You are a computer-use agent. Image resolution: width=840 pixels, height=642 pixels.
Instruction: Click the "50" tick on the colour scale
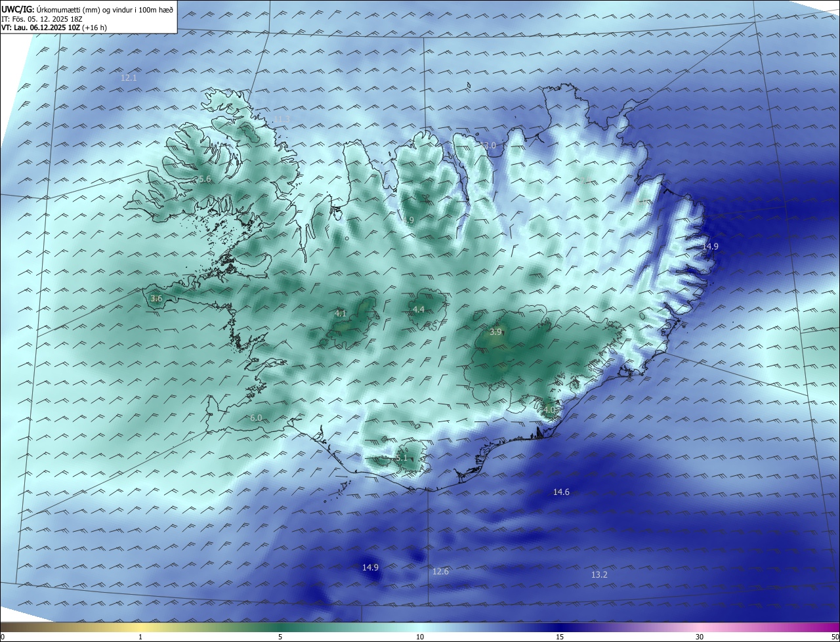[835, 637]
